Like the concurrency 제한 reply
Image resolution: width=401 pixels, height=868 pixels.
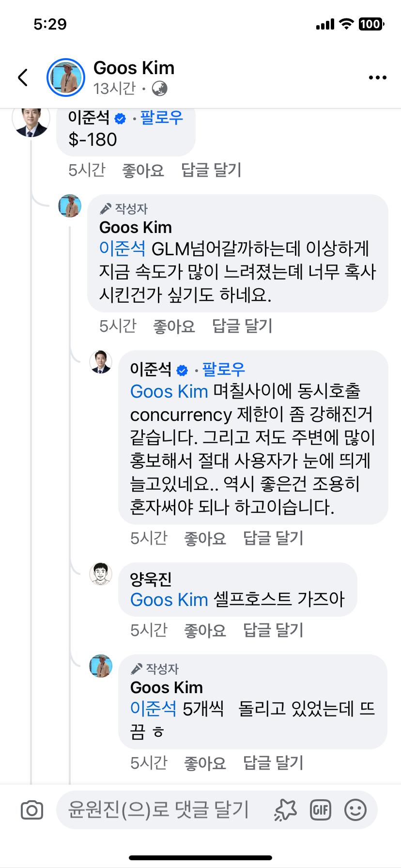(x=205, y=538)
